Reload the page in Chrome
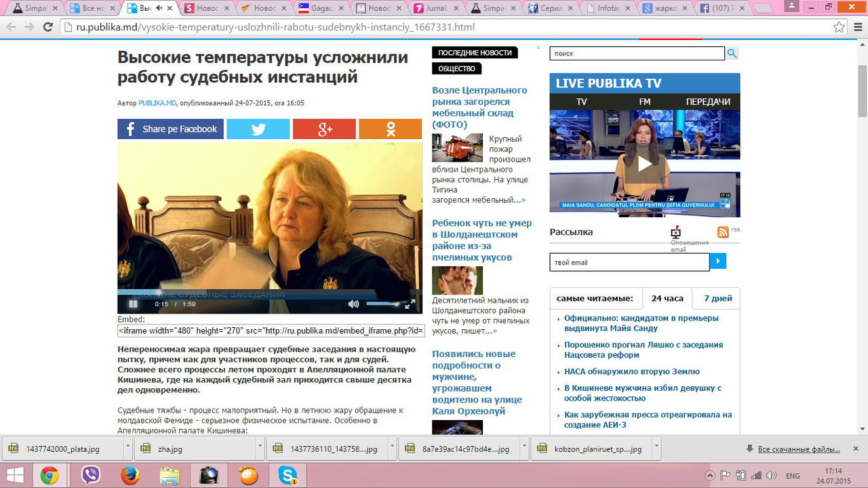 47,27
